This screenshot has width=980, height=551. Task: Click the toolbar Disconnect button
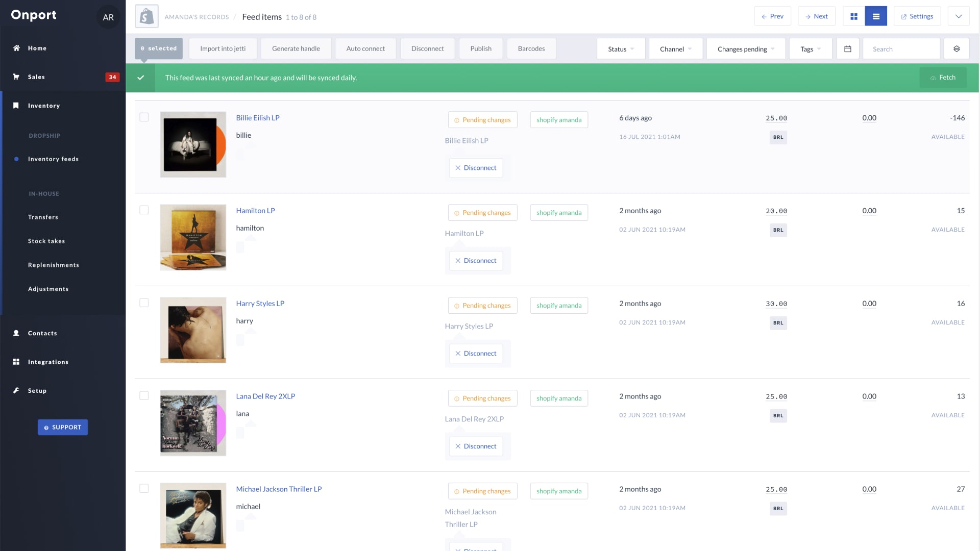pyautogui.click(x=428, y=48)
